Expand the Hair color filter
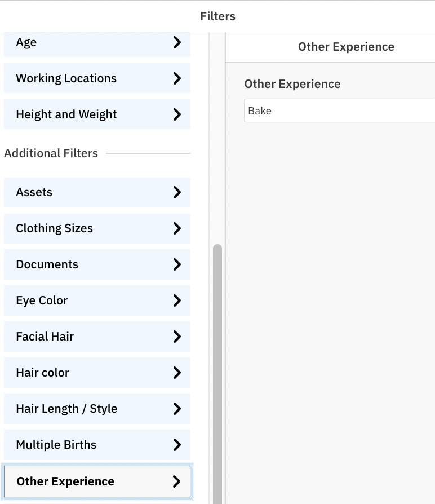Viewport: 435px width, 504px height. 97,373
